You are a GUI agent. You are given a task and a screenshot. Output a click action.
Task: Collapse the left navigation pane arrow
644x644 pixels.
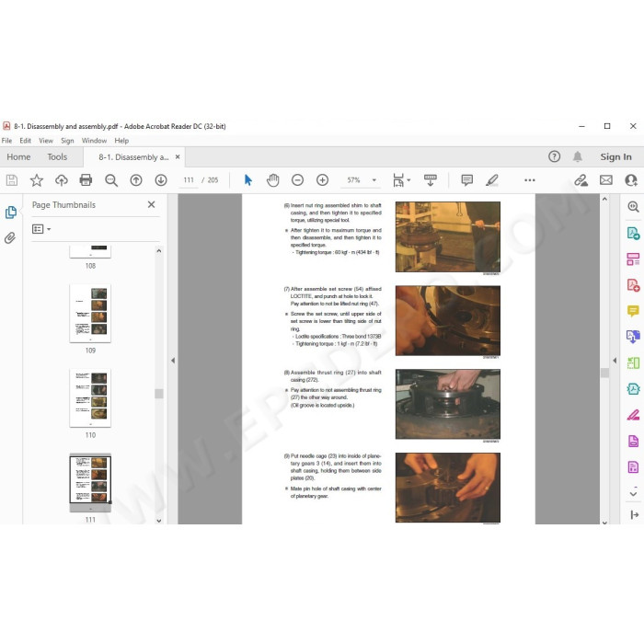point(173,361)
